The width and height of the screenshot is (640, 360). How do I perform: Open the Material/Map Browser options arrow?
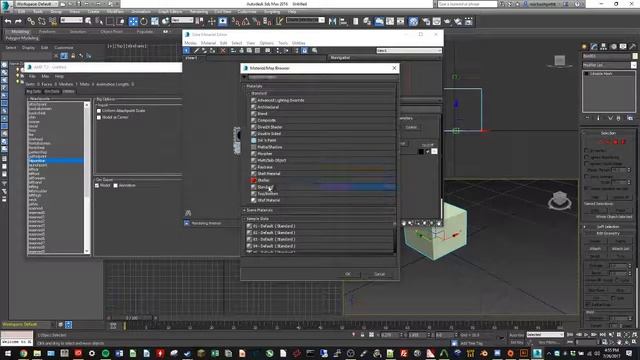pyautogui.click(x=244, y=77)
